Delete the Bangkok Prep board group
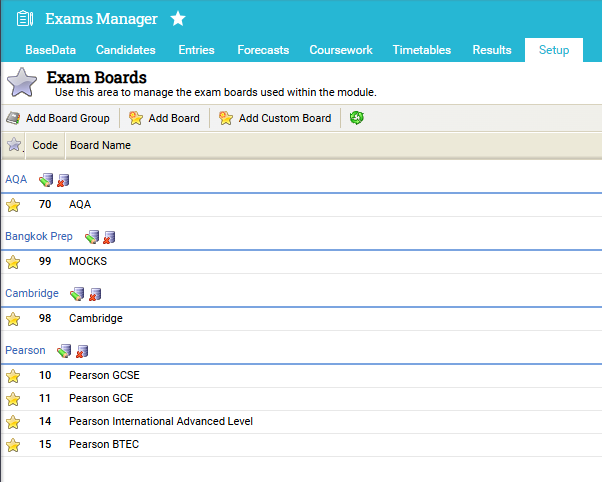 tap(109, 238)
